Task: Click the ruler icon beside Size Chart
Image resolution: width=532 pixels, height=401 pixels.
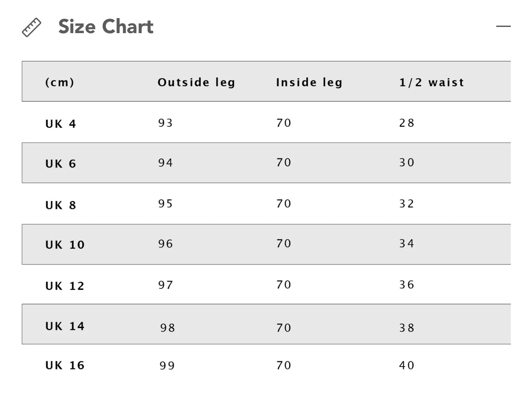Action: pos(31,27)
